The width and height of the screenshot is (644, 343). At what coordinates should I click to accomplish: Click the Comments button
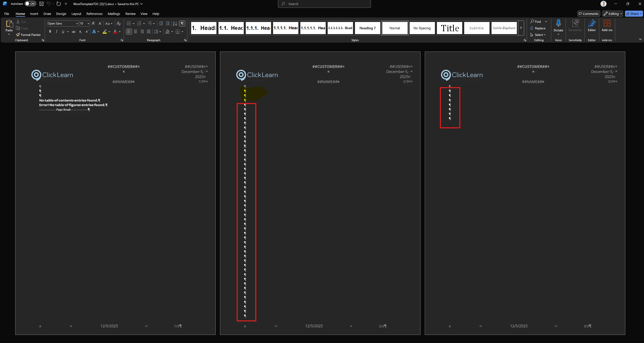point(588,14)
